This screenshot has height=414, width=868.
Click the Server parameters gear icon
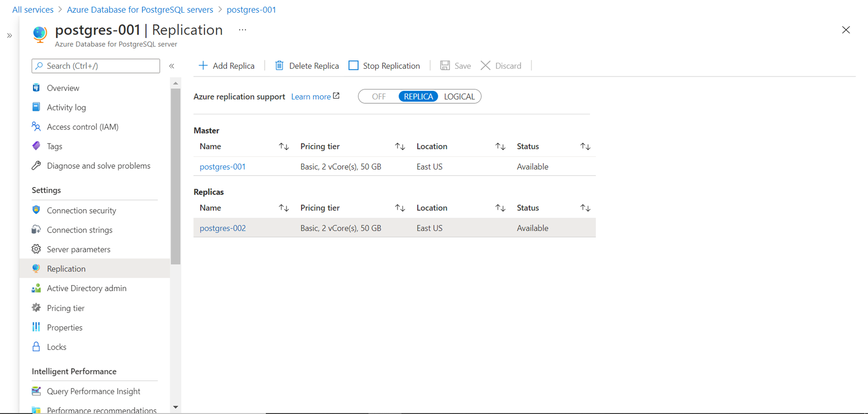[36, 249]
